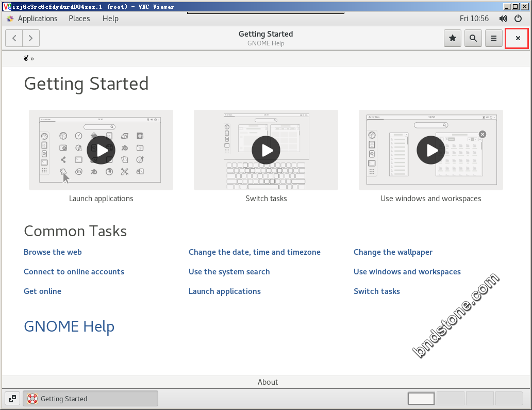Open Change the wallpaper link
The height and width of the screenshot is (410, 532).
coord(393,252)
